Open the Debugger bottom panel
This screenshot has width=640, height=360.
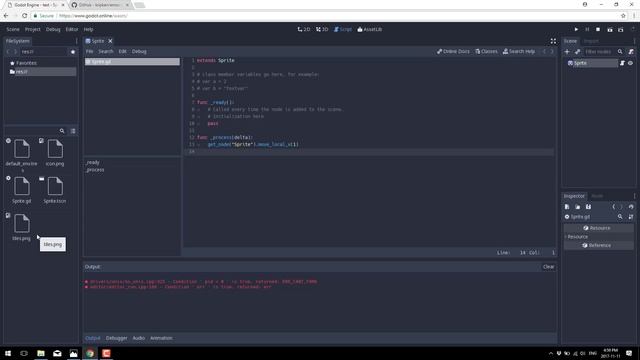116,338
